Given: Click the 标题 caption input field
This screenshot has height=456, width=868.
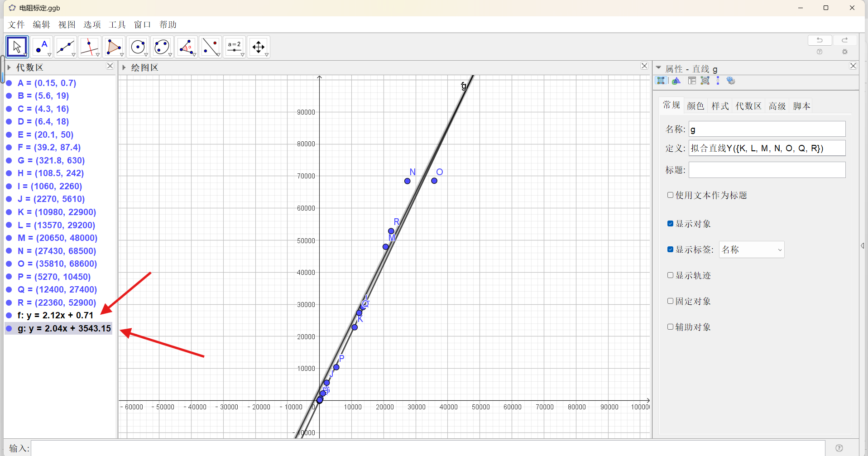Looking at the screenshot, I should pyautogui.click(x=767, y=170).
